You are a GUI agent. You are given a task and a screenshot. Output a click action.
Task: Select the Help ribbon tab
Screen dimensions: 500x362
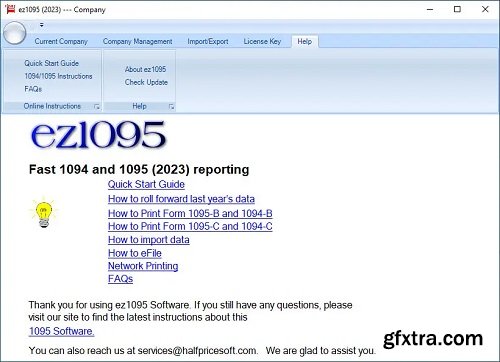305,42
